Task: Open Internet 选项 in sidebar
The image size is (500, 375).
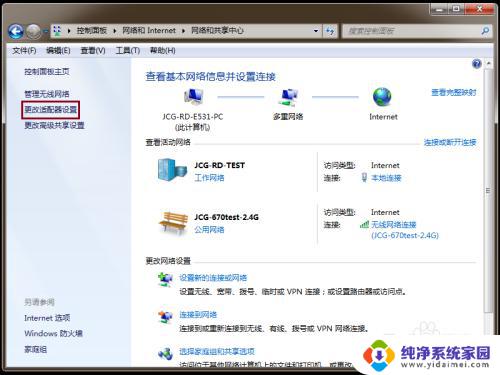Action: click(47, 318)
